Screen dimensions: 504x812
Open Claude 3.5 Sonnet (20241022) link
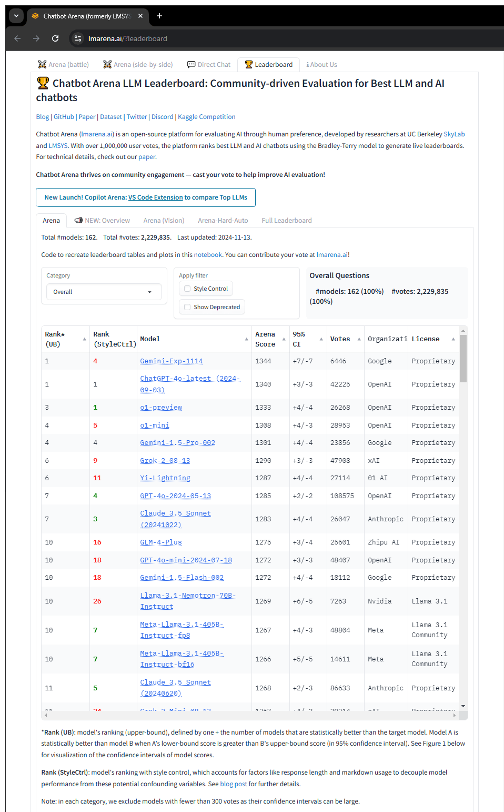[176, 519]
